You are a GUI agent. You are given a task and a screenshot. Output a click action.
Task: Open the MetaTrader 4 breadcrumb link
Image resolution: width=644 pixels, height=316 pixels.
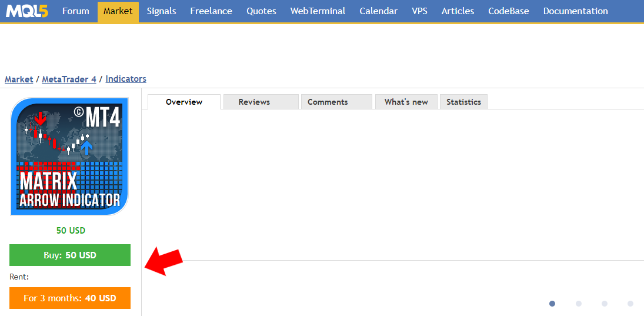pos(69,79)
